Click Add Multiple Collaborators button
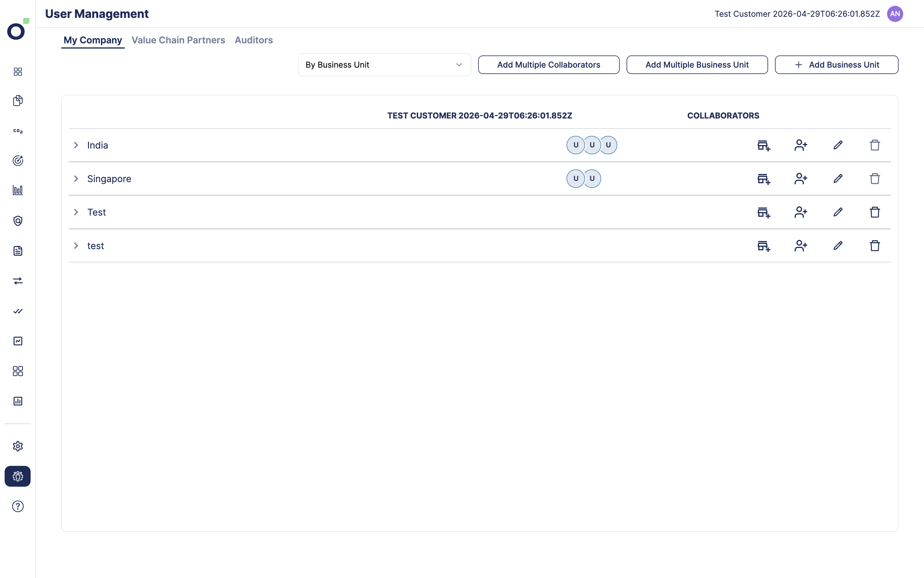The width and height of the screenshot is (924, 578). click(549, 65)
